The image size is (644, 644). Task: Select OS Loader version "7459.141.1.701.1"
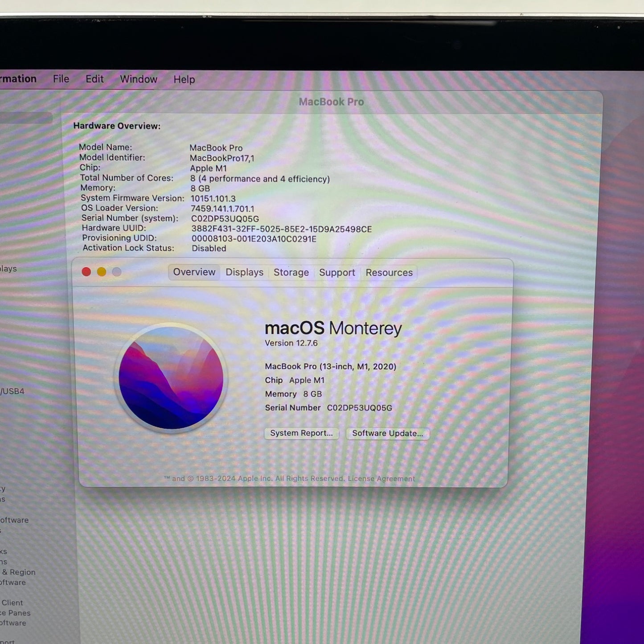tap(222, 209)
